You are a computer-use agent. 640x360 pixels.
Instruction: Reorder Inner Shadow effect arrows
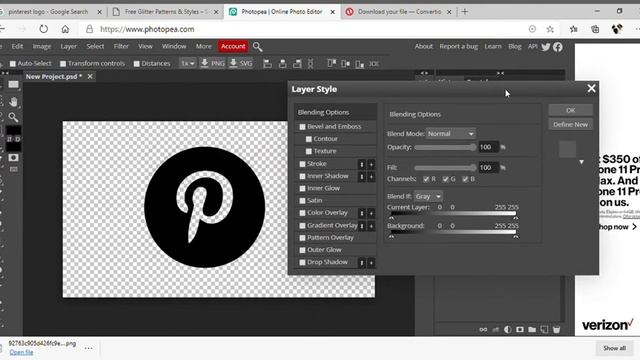pos(362,176)
